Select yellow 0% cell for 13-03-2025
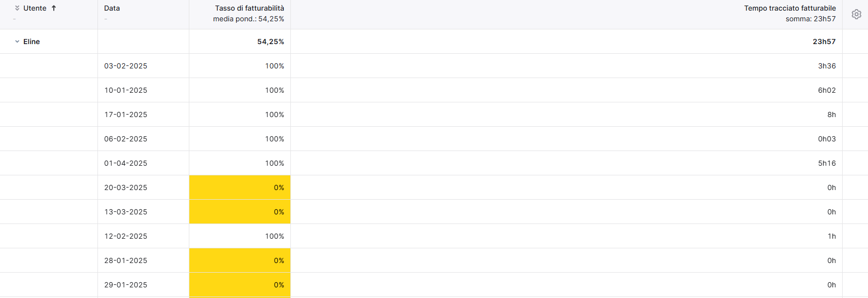This screenshot has height=298, width=868. point(240,212)
